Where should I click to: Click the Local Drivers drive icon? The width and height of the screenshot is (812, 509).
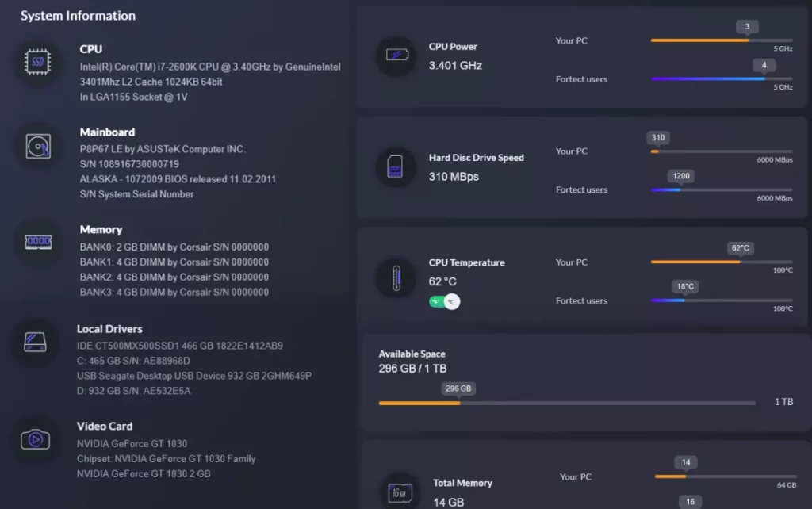pyautogui.click(x=35, y=343)
